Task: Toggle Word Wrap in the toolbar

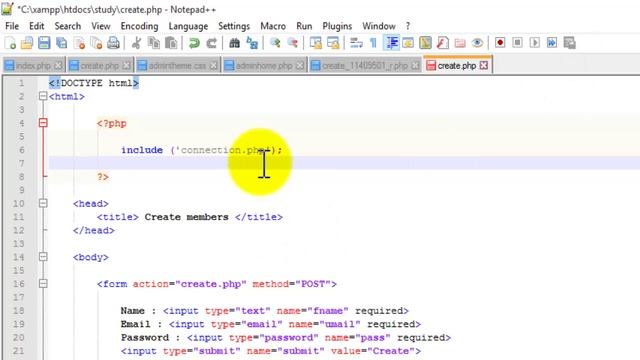Action: point(356,43)
